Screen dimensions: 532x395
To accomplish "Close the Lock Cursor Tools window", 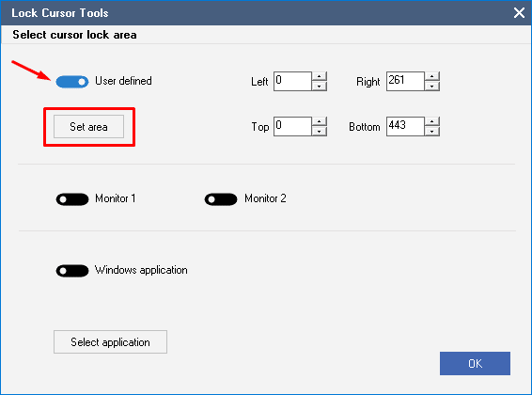I will (x=519, y=13).
